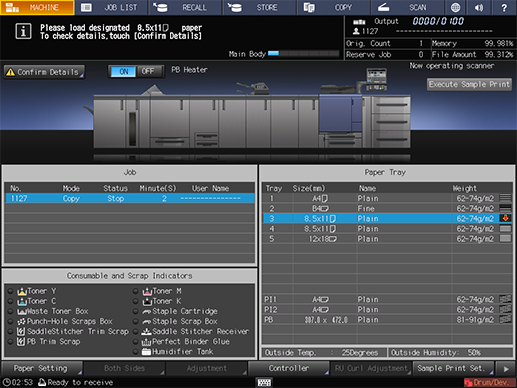Open help with the question mark icon
Screen dimensions: 517x388
tap(504, 7)
